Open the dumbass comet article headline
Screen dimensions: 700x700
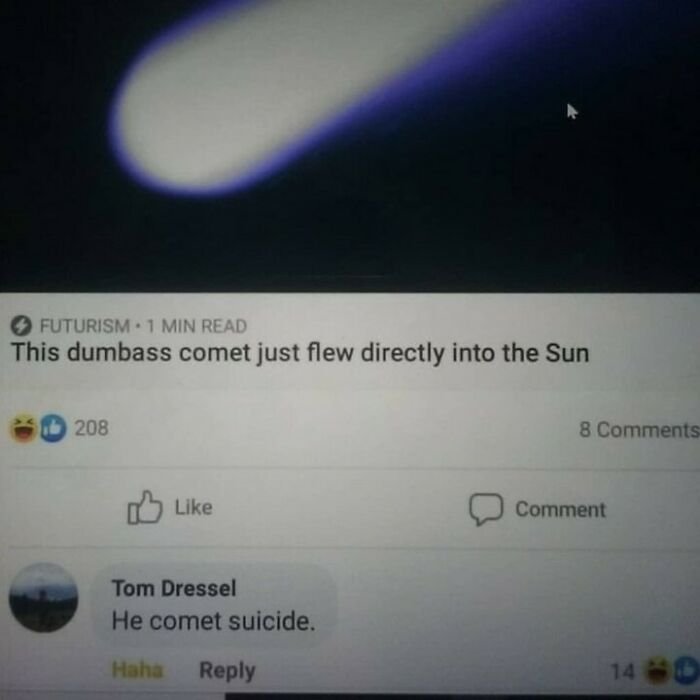click(300, 353)
